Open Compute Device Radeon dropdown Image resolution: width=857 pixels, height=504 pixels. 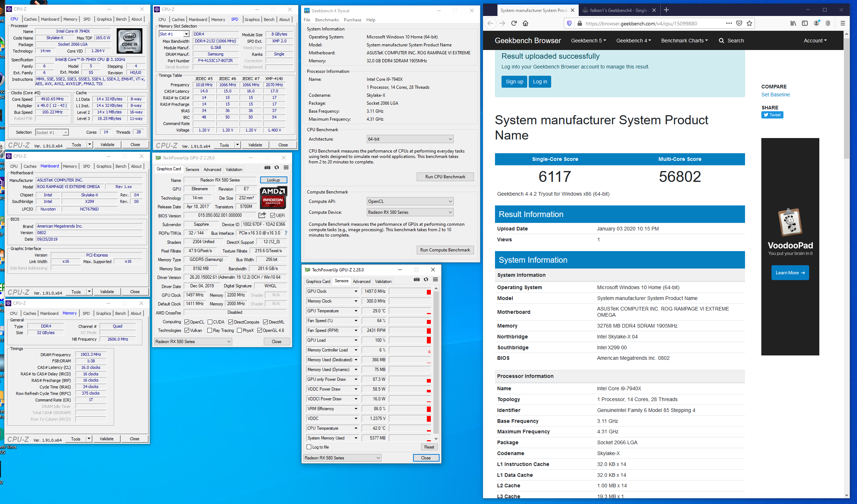[x=410, y=212]
